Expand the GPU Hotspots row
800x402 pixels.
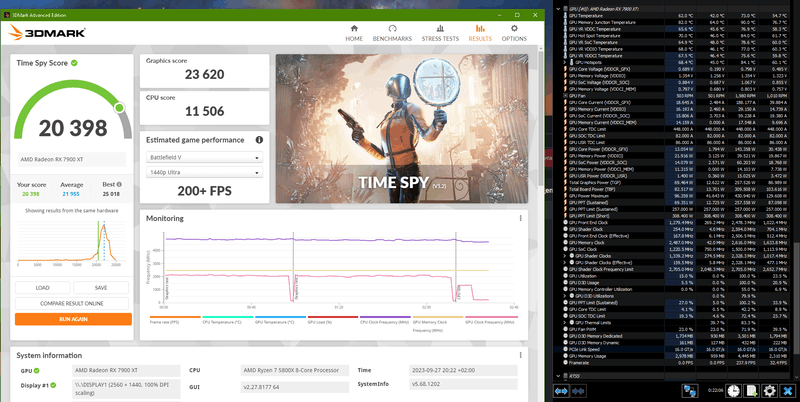[565, 62]
